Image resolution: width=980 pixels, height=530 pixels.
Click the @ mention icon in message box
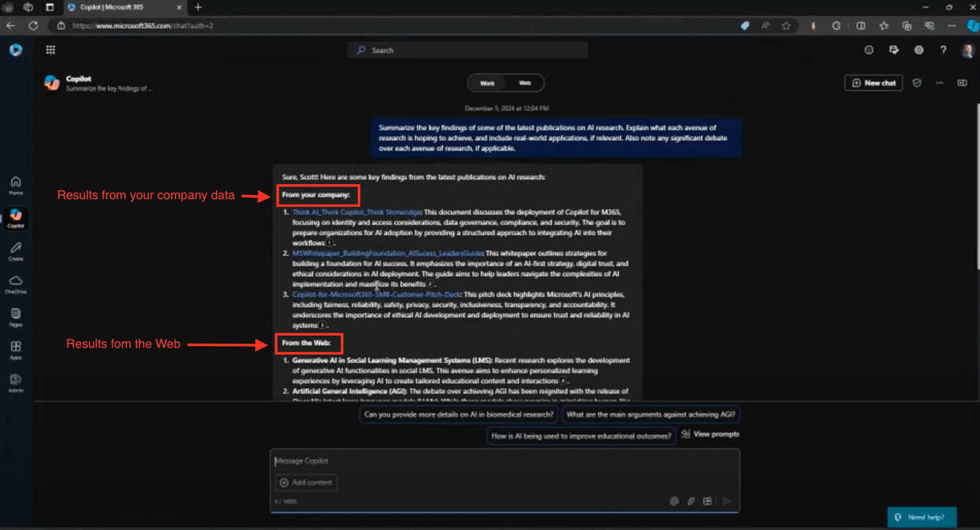point(674,501)
